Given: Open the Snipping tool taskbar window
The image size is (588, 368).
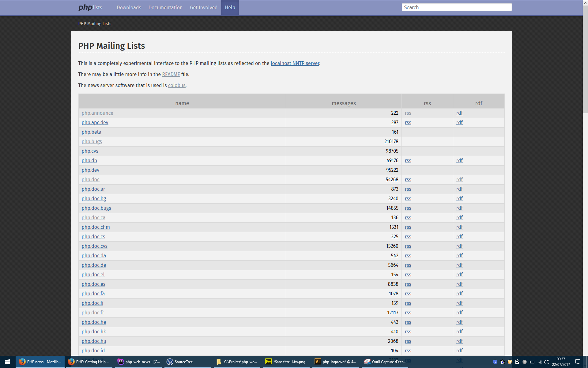Looking at the screenshot, I should (385, 362).
